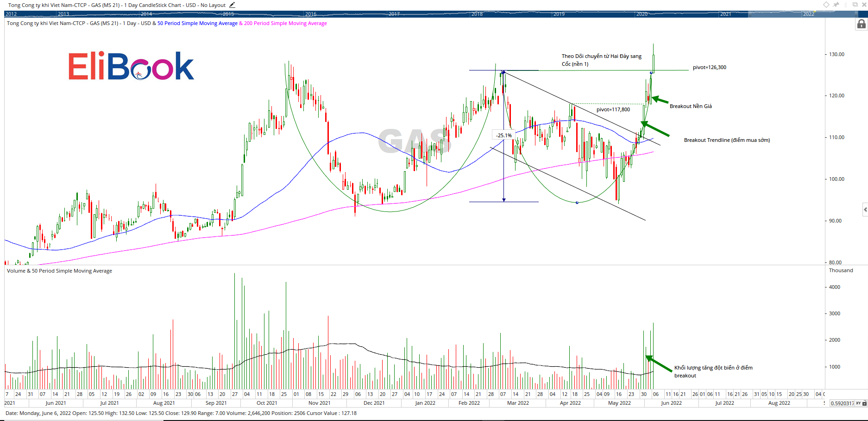
Task: Click the highlighted 2020 range in navigator
Action: [x=642, y=14]
